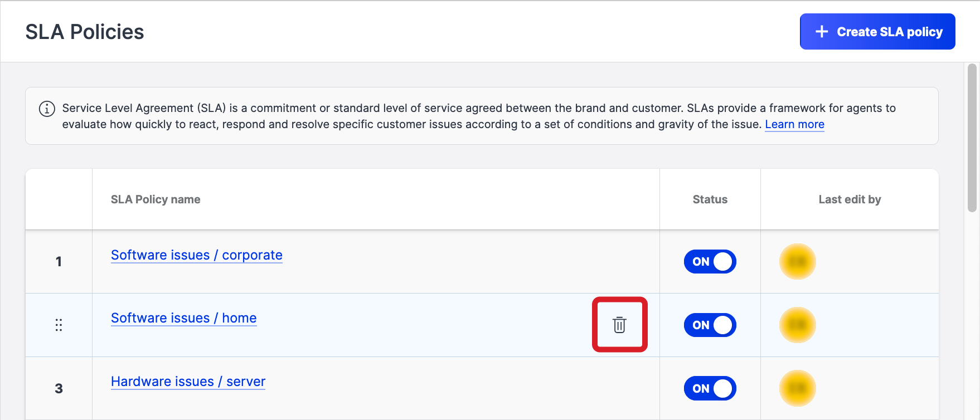Click avatar of last editor for Hardware issues / server
This screenshot has height=420, width=980.
pyautogui.click(x=797, y=388)
